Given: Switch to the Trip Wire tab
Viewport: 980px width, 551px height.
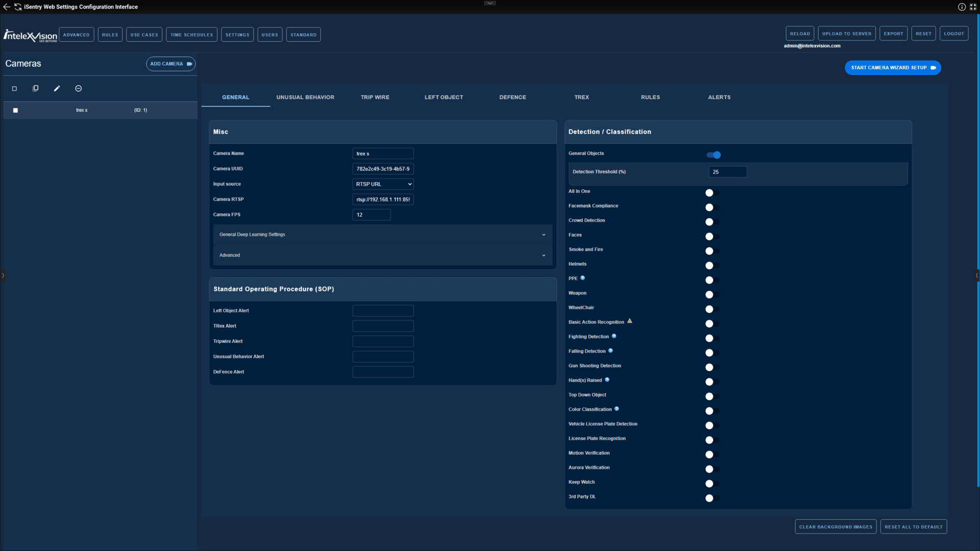Looking at the screenshot, I should [375, 97].
